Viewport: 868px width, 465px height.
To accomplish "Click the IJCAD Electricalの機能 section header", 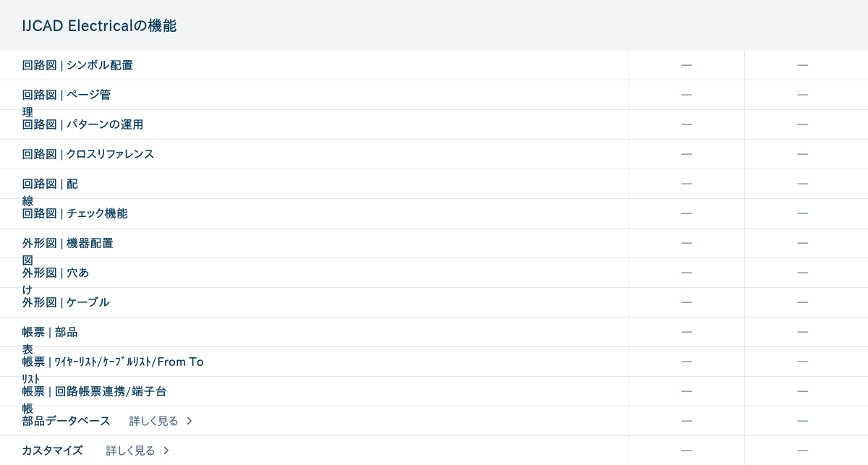I will pos(99,26).
